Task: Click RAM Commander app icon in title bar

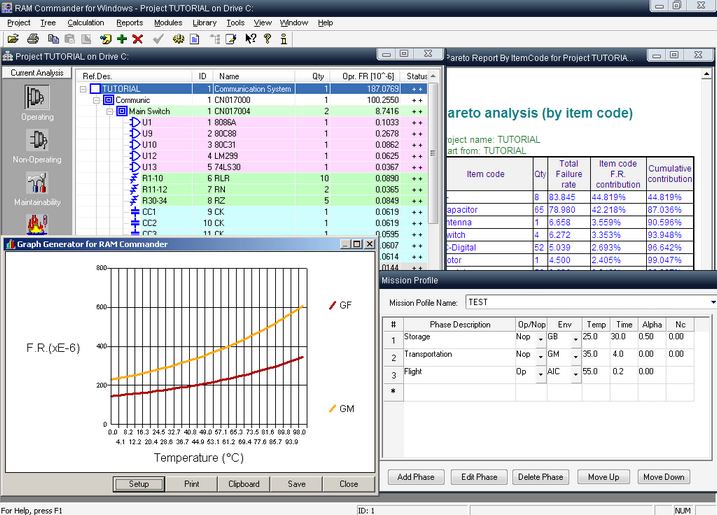Action: coord(6,8)
